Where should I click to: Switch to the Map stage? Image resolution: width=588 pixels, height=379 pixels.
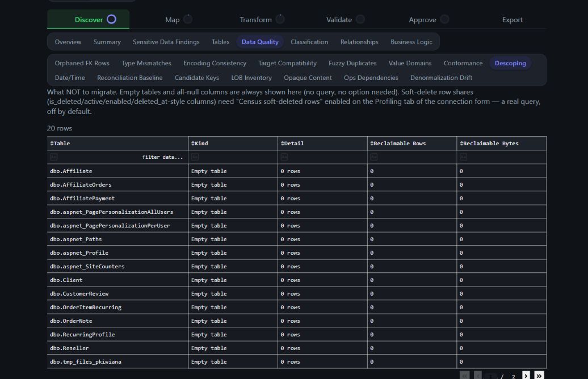(172, 20)
